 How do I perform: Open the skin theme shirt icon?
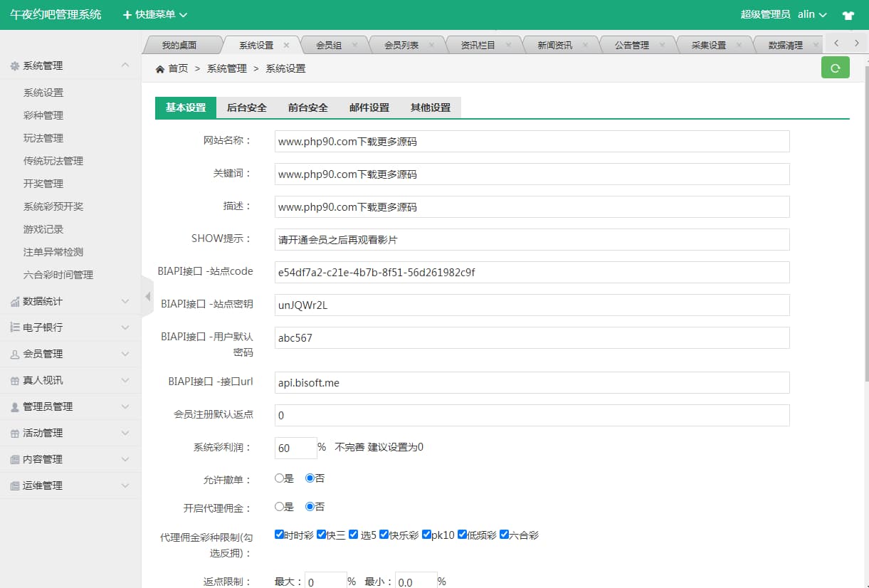(x=848, y=15)
